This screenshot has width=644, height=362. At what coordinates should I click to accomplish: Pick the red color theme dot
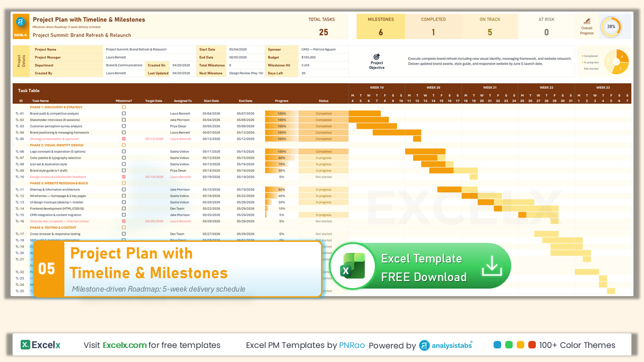pyautogui.click(x=532, y=345)
